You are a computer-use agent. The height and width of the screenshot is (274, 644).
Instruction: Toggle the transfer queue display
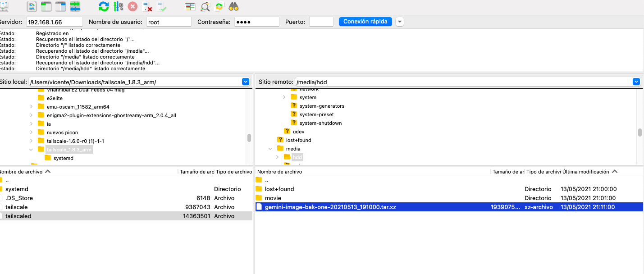pos(75,6)
